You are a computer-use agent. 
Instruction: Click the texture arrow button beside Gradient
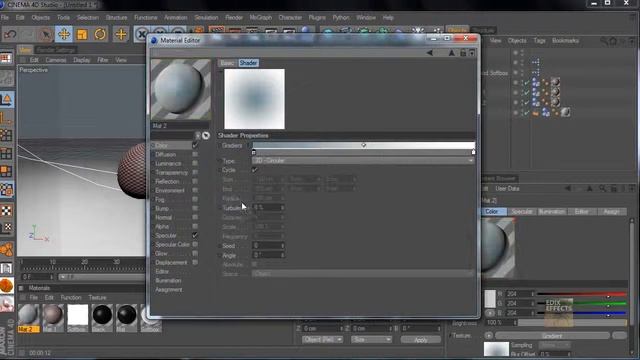point(489,336)
